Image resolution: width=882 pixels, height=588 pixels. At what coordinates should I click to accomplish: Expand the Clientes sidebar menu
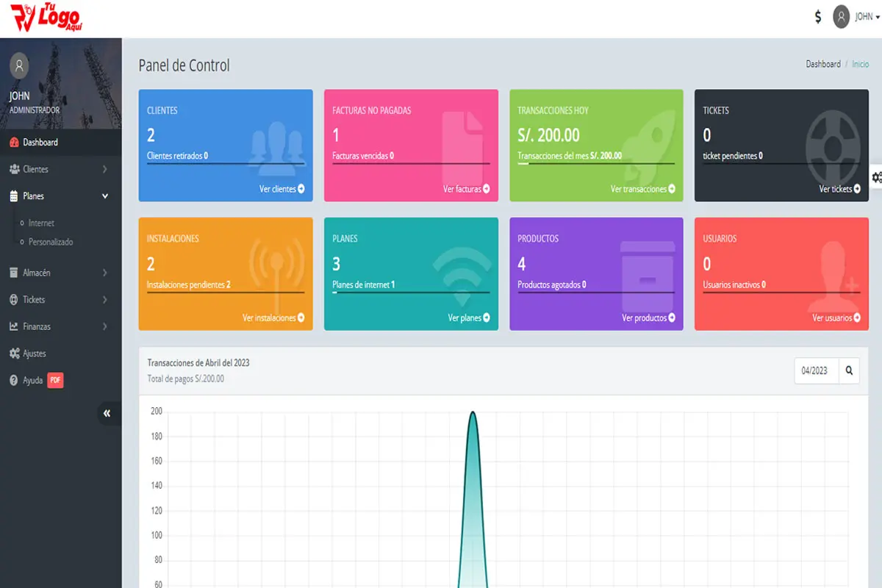pos(60,169)
